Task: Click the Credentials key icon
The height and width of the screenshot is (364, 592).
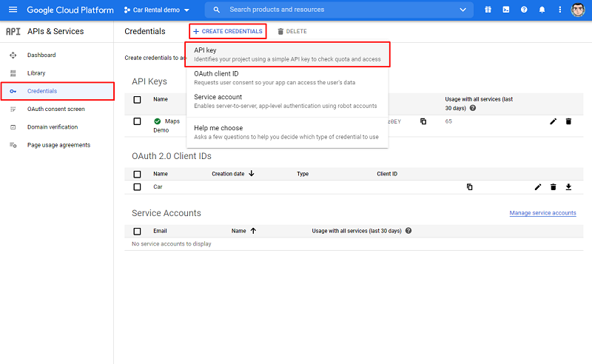Action: tap(13, 92)
